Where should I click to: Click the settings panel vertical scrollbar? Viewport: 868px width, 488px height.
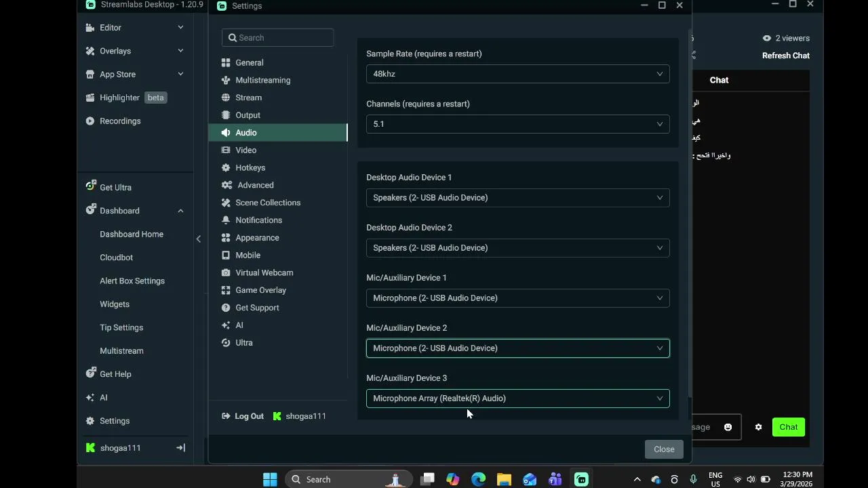(690, 213)
